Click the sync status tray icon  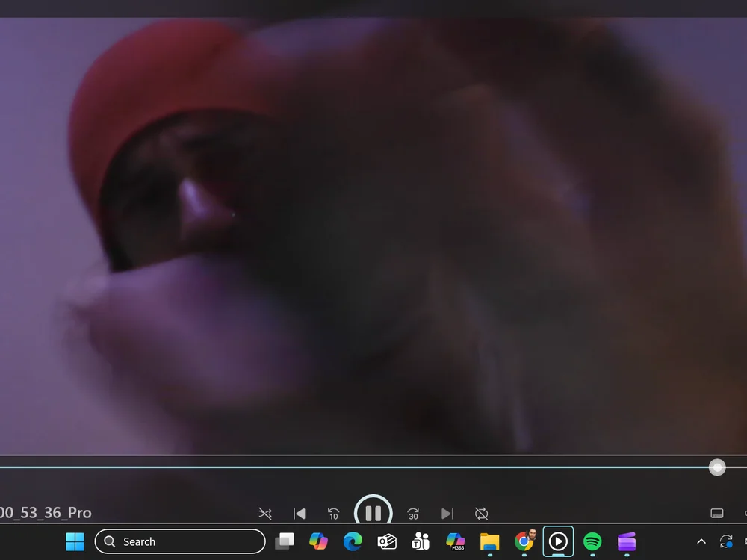[x=726, y=541]
